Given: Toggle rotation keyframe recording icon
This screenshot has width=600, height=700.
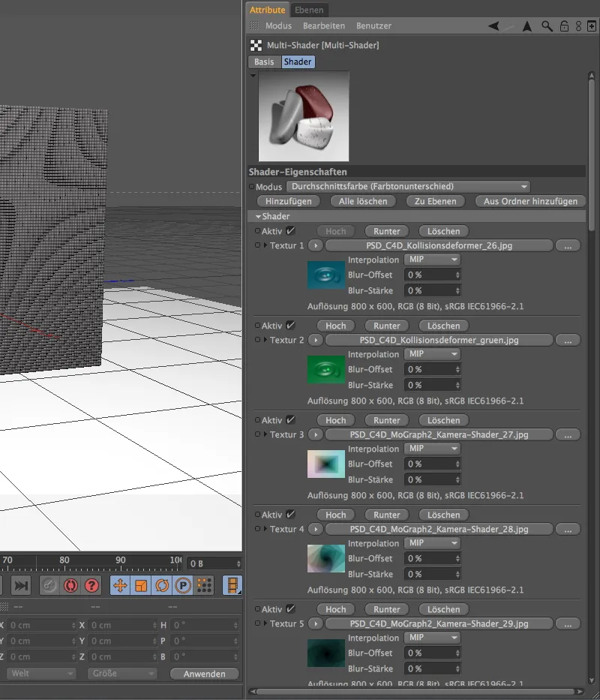Looking at the screenshot, I should point(163,585).
